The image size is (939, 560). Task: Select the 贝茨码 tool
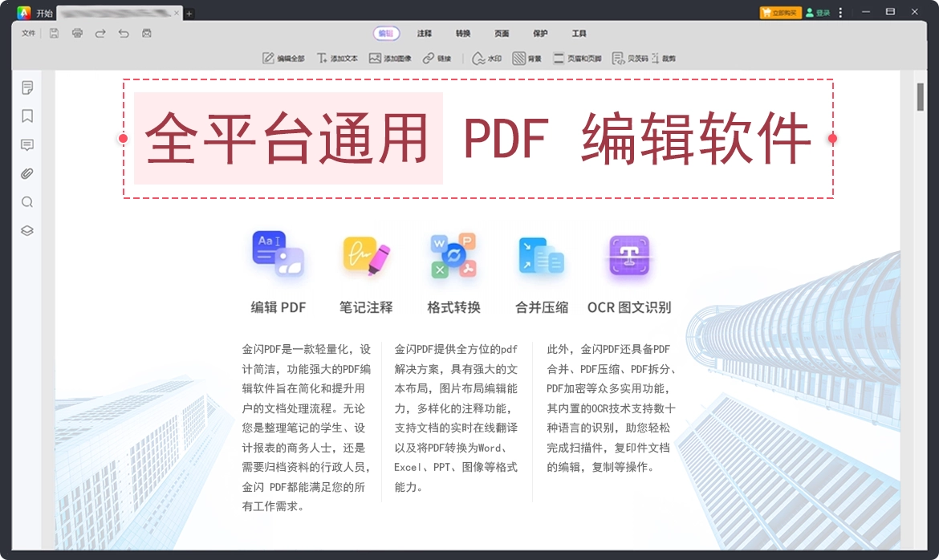[x=630, y=58]
